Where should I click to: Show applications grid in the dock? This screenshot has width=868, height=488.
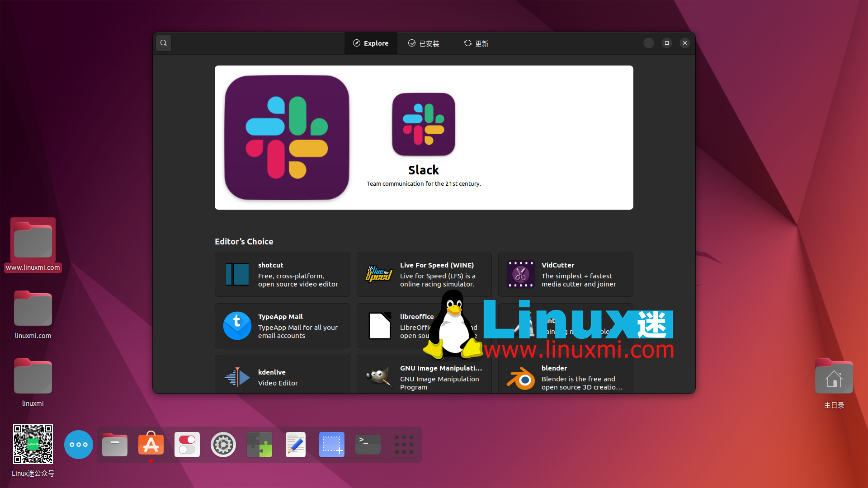(404, 445)
